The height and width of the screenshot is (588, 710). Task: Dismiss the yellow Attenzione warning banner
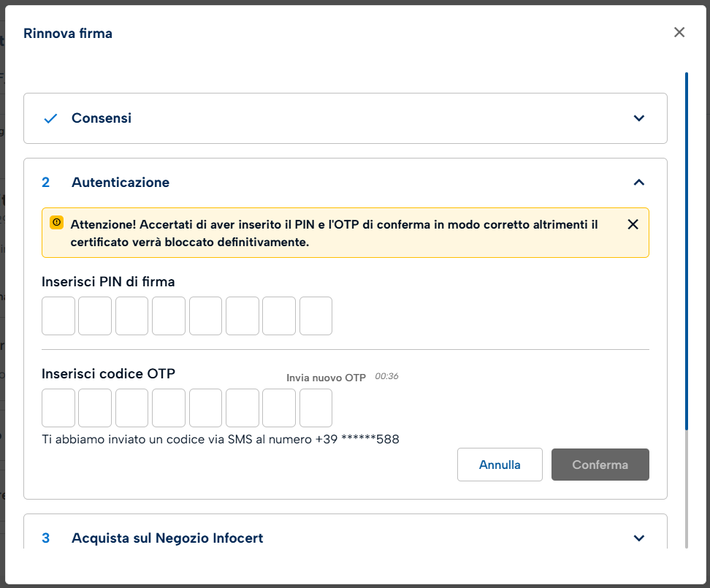click(633, 224)
